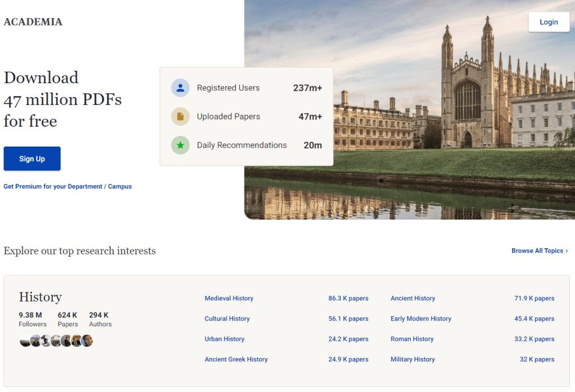Select the Urban History topic link
This screenshot has height=392, width=575.
click(x=224, y=339)
